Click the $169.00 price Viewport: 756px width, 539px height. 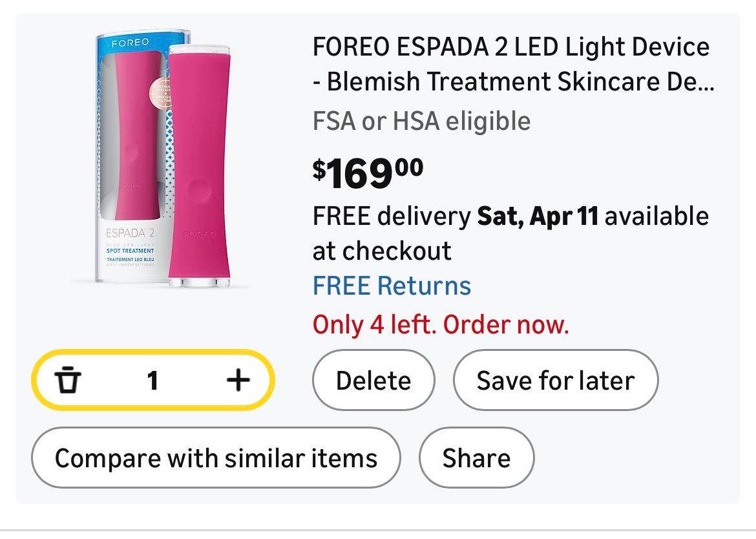pyautogui.click(x=368, y=173)
